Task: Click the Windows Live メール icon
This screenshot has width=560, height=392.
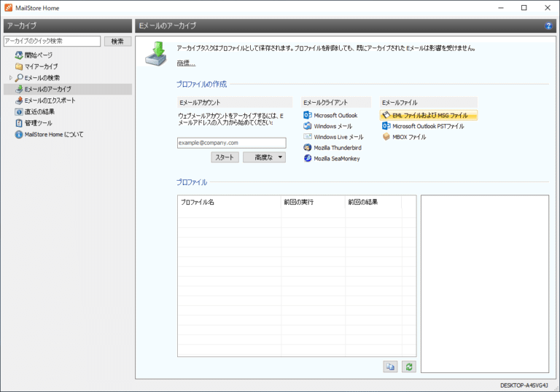Action: [308, 137]
